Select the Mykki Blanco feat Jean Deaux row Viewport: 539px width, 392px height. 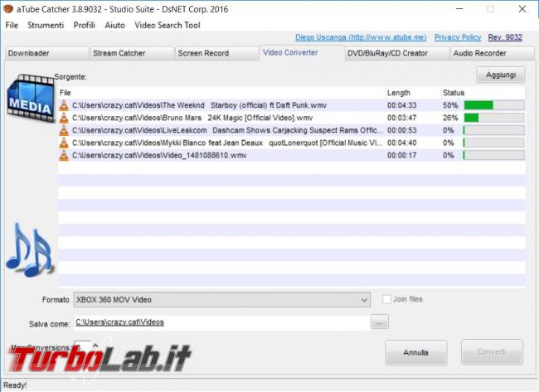(x=292, y=143)
